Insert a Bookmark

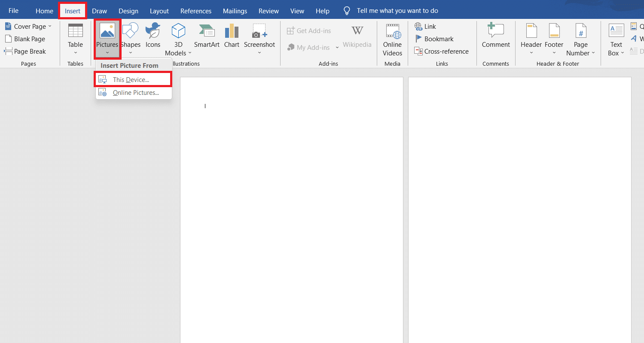click(434, 39)
